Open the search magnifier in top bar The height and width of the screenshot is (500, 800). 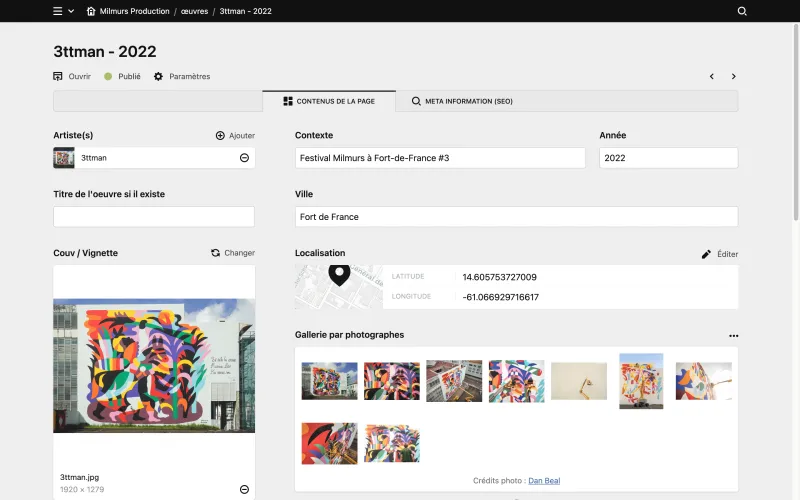[x=742, y=11]
